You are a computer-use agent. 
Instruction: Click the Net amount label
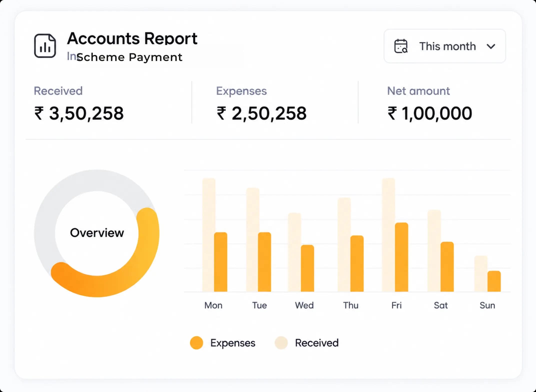tap(418, 91)
